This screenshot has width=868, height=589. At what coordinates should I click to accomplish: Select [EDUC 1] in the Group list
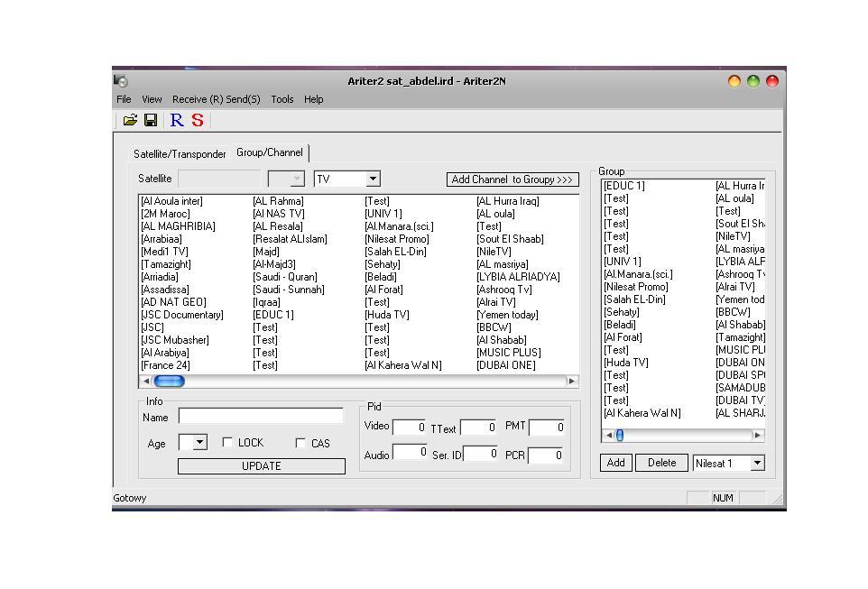[x=624, y=186]
